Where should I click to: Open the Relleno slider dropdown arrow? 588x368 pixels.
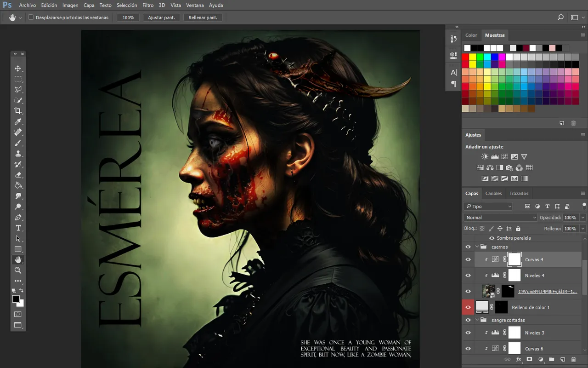[x=583, y=229]
